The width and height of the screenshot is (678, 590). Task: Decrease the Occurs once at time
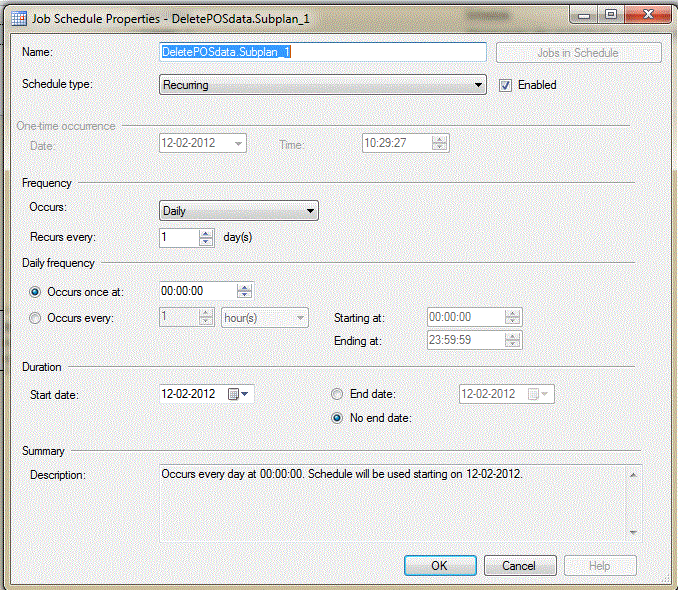(244, 295)
